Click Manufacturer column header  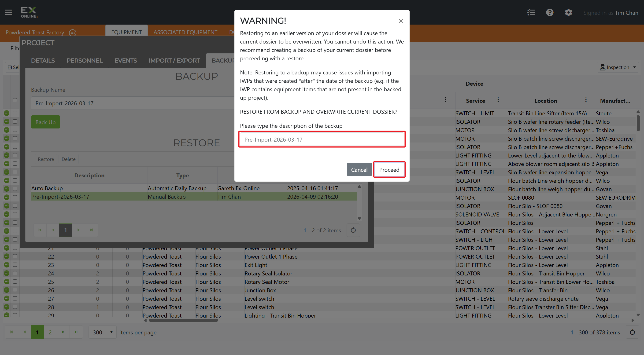coord(615,101)
